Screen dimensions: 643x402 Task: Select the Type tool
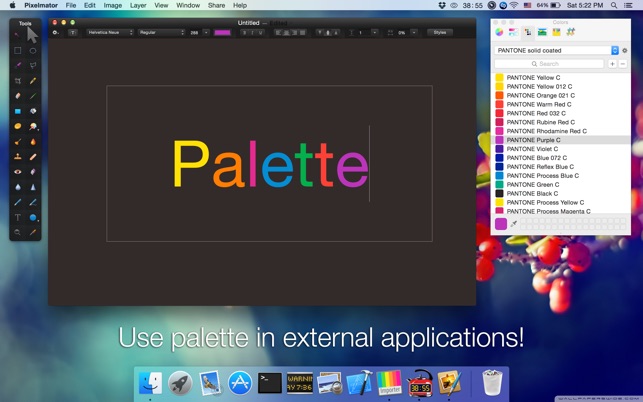[x=18, y=217]
